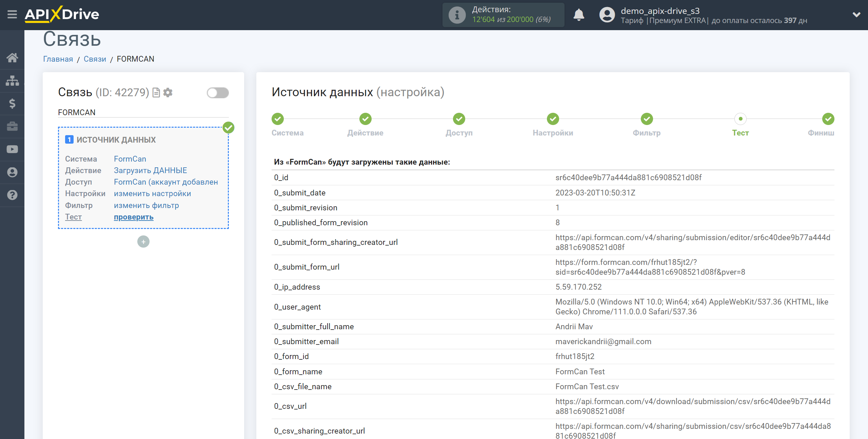
Task: Click the проверить test link
Action: 134,217
